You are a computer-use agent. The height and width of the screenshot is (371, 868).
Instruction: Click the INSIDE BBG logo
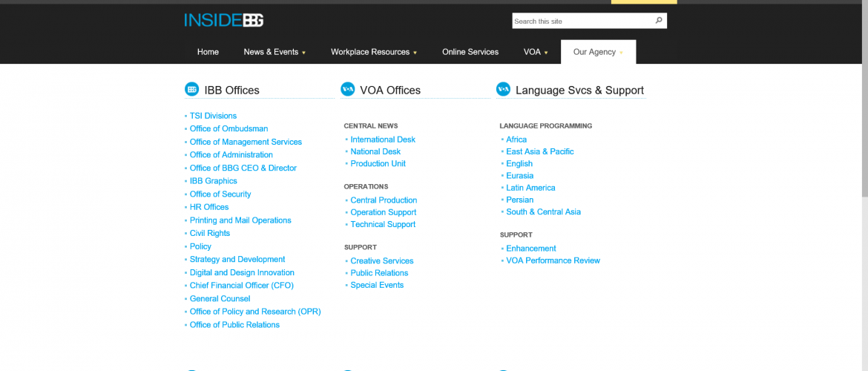(x=223, y=21)
